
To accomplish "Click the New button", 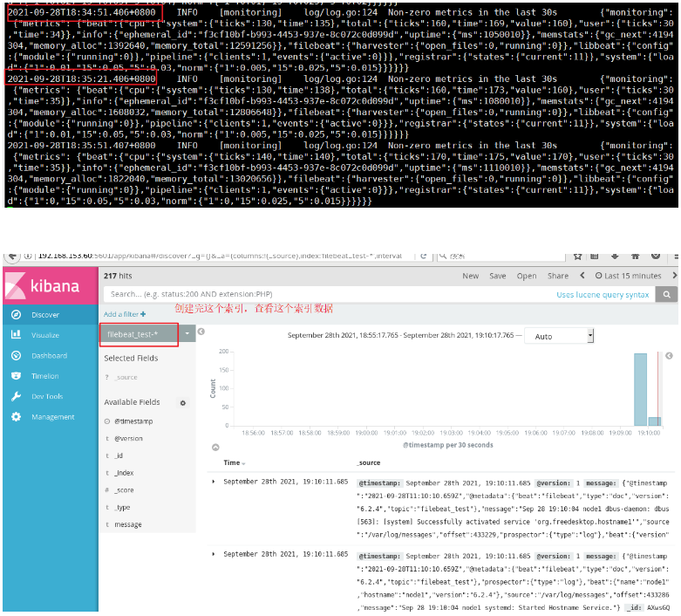I will pyautogui.click(x=470, y=276).
